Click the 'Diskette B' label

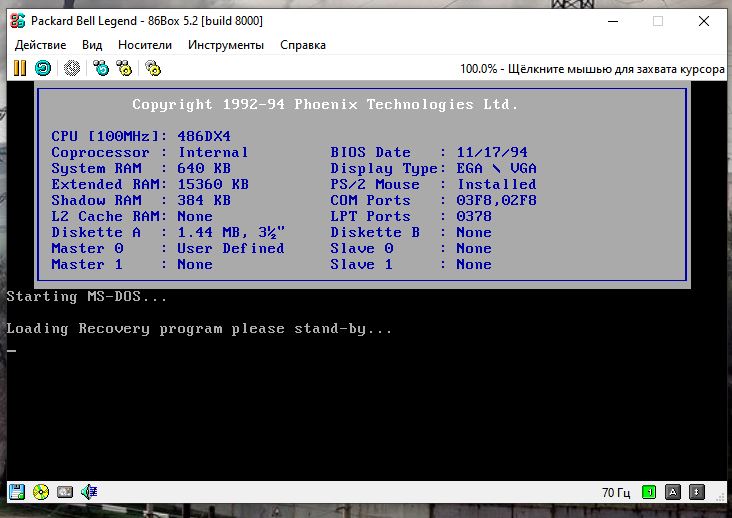point(375,232)
